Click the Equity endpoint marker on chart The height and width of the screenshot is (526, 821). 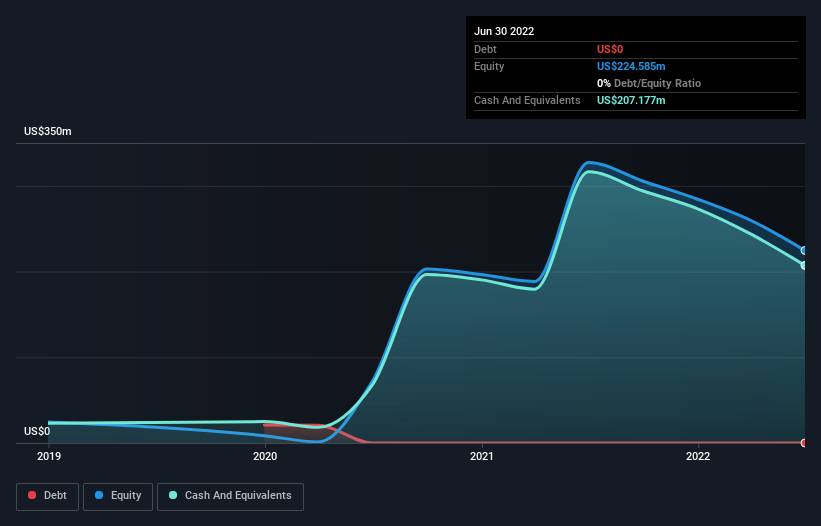coord(804,251)
